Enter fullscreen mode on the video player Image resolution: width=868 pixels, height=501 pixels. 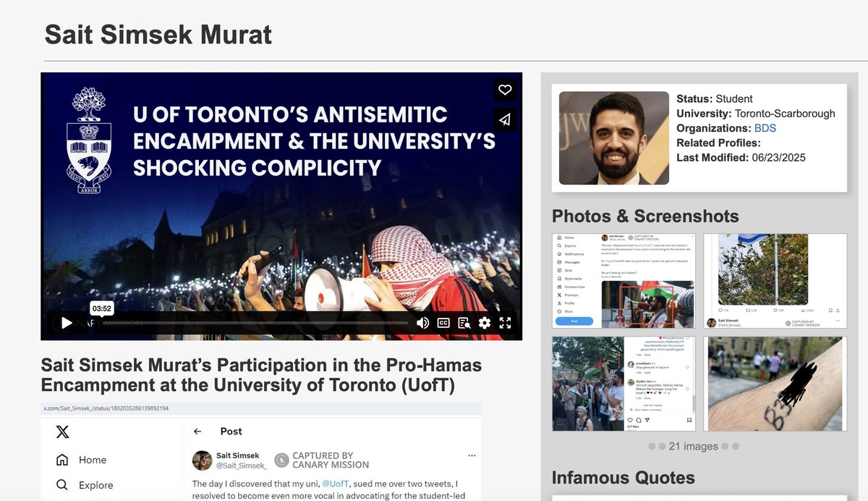[x=505, y=323]
